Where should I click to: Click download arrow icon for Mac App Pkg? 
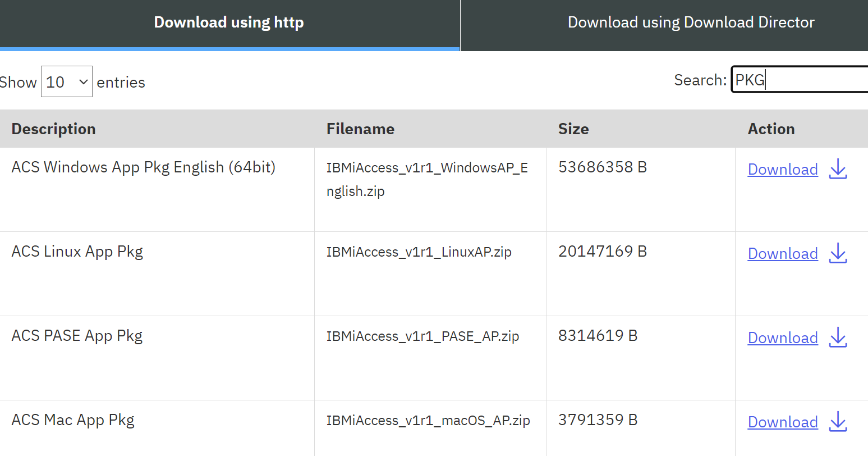point(838,421)
